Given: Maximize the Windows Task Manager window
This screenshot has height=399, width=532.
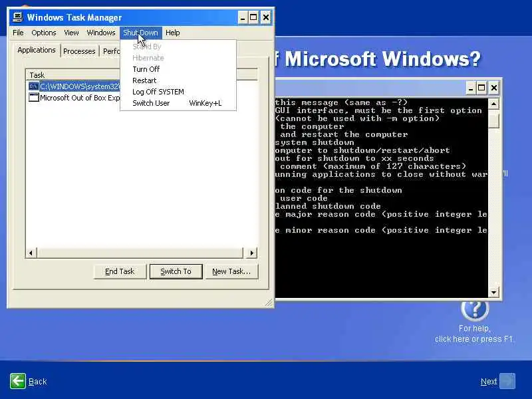Looking at the screenshot, I should [x=253, y=17].
